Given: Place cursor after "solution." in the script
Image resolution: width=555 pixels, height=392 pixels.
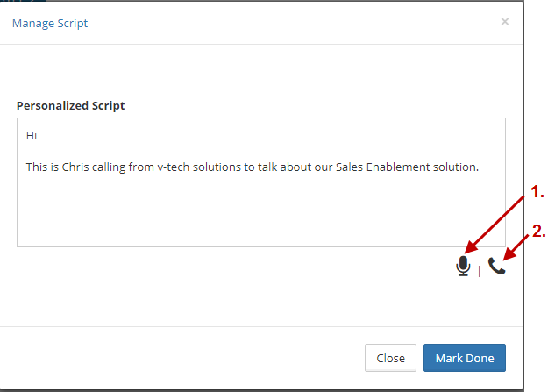Looking at the screenshot, I should pyautogui.click(x=480, y=167).
